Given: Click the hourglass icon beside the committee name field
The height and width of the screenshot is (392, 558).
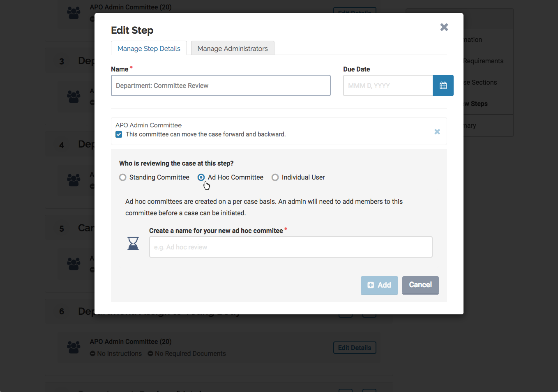Looking at the screenshot, I should tap(133, 243).
